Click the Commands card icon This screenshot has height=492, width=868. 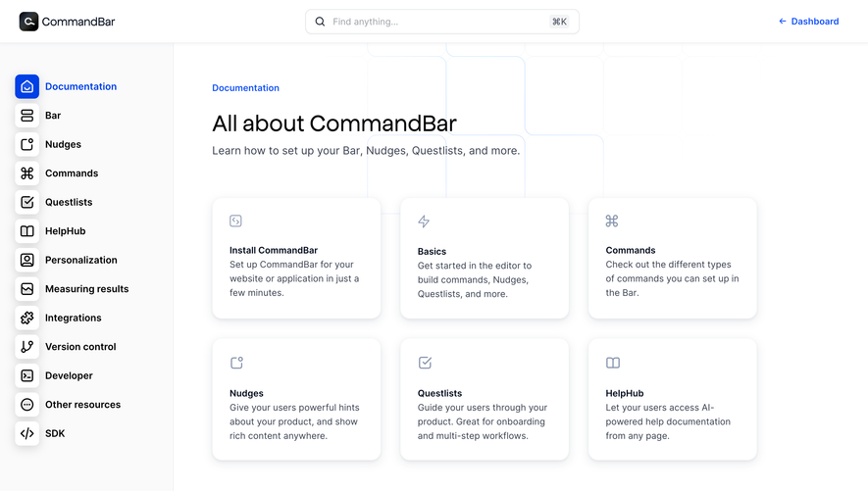pos(612,221)
